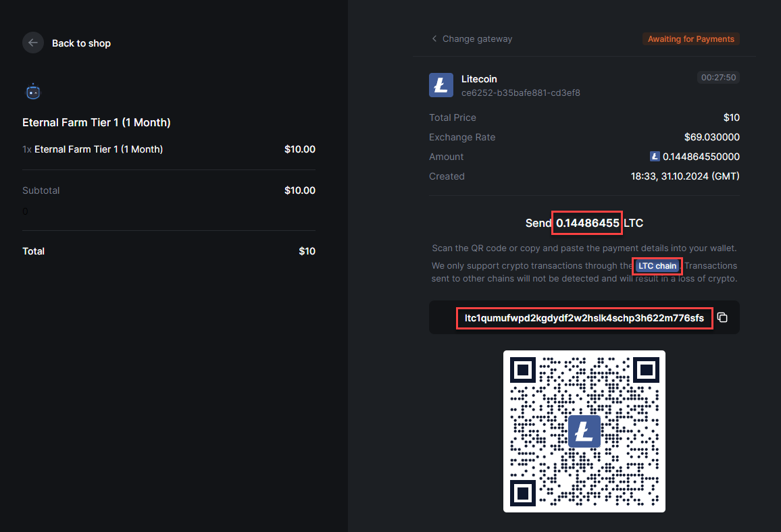Click the Exchange Rate label
Screen dimensions: 781x532
click(462, 137)
